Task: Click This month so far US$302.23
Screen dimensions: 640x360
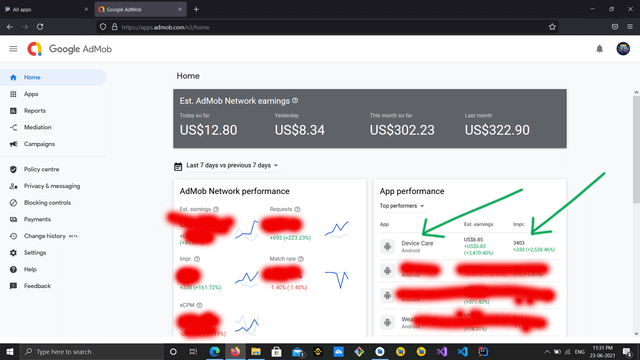Action: coord(402,130)
